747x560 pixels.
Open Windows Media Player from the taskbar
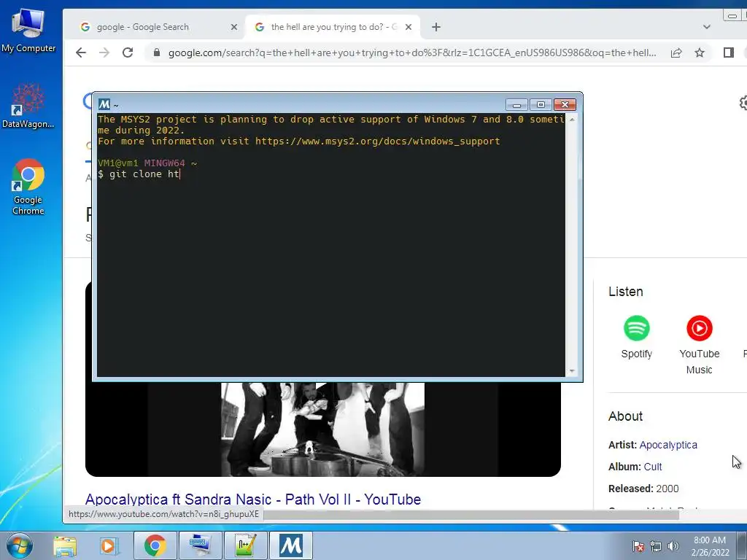pos(108,545)
